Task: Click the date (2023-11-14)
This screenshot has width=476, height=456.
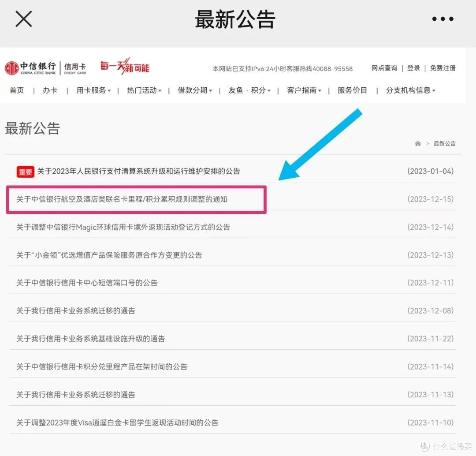Action: (430, 366)
